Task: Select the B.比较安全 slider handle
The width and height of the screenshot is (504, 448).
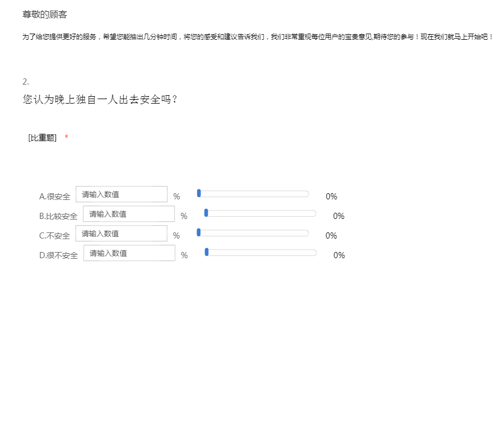Action: click(207, 213)
